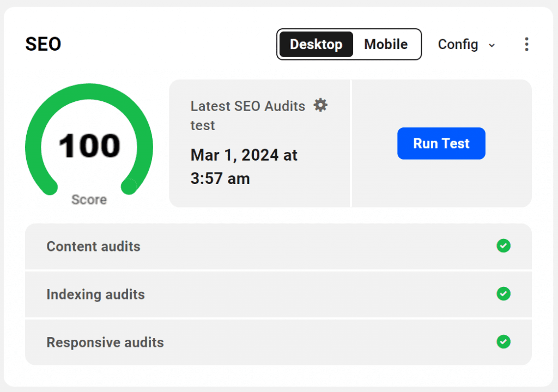Open the gear settings next to Latest SEO Audits
This screenshot has width=558, height=392.
[x=320, y=105]
